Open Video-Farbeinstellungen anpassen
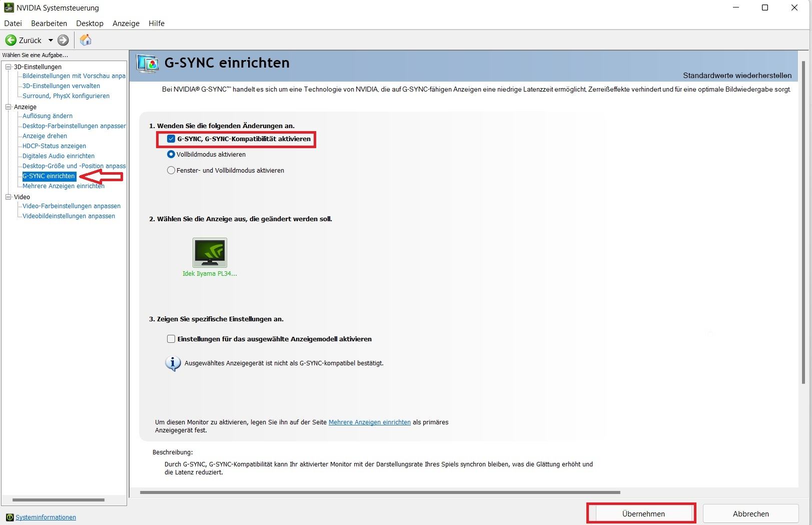Viewport: 812px width, 525px height. pos(72,206)
